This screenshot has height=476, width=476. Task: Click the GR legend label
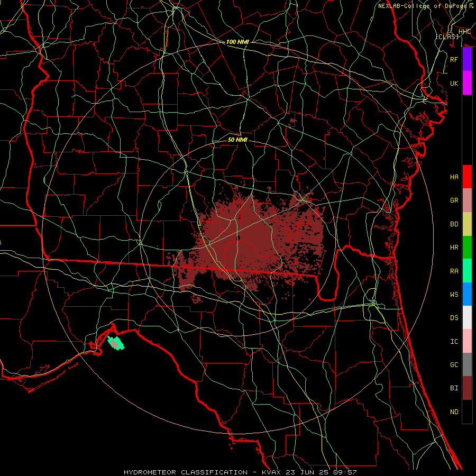coord(454,200)
